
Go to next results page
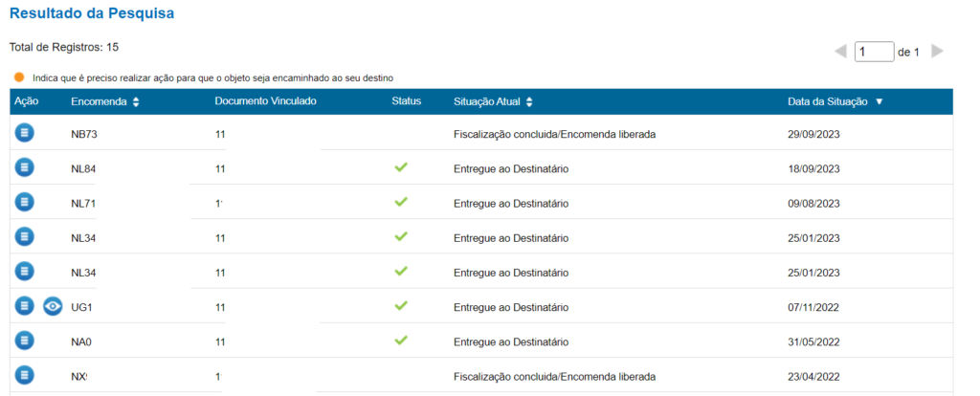point(937,52)
